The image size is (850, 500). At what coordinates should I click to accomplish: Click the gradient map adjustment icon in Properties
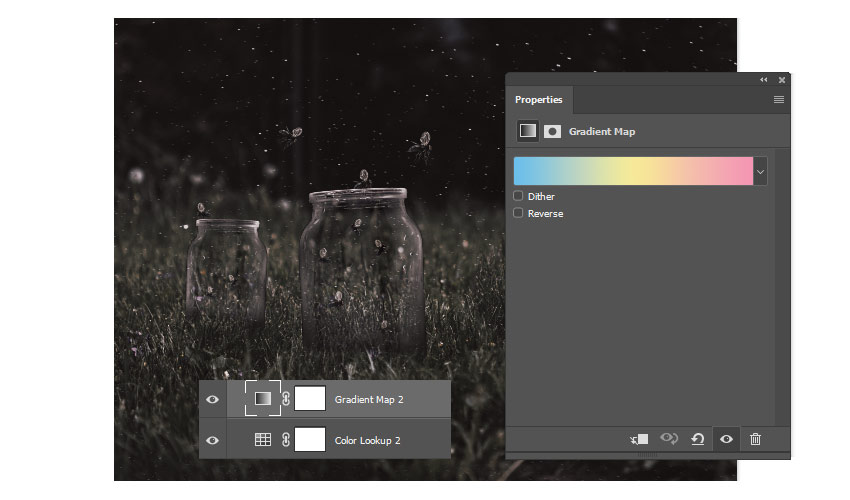pyautogui.click(x=527, y=131)
